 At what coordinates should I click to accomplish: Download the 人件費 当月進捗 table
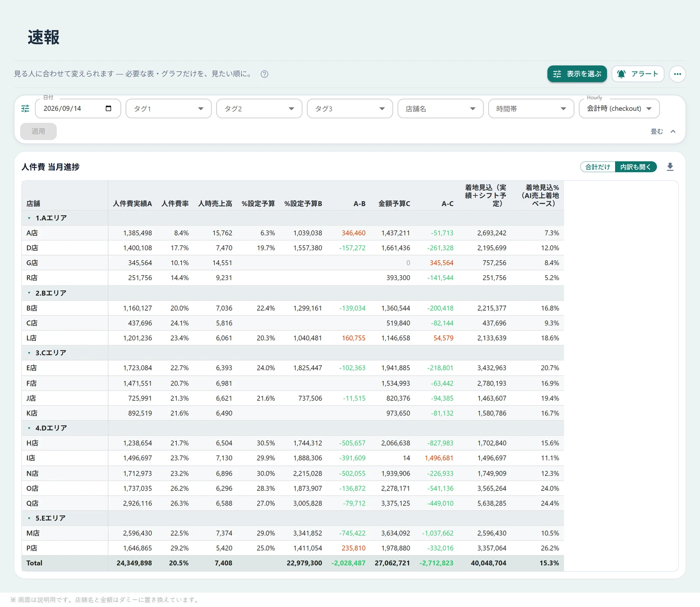point(670,167)
